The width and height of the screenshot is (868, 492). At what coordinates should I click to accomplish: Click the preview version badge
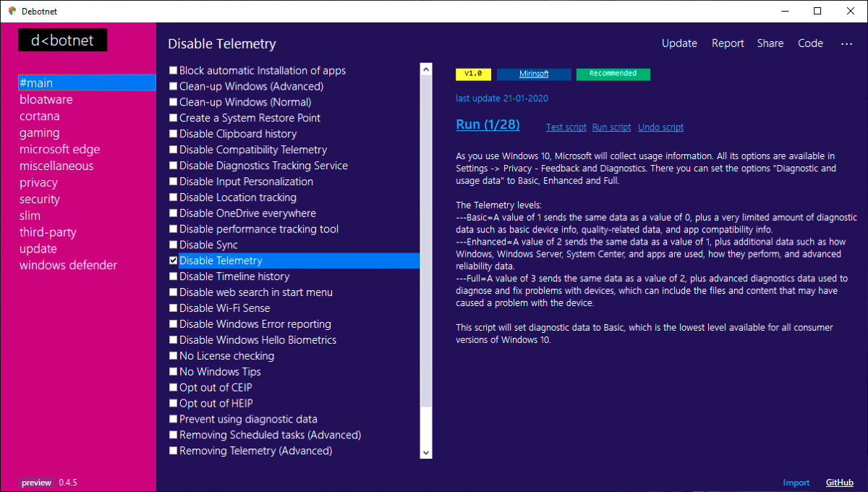click(x=36, y=483)
